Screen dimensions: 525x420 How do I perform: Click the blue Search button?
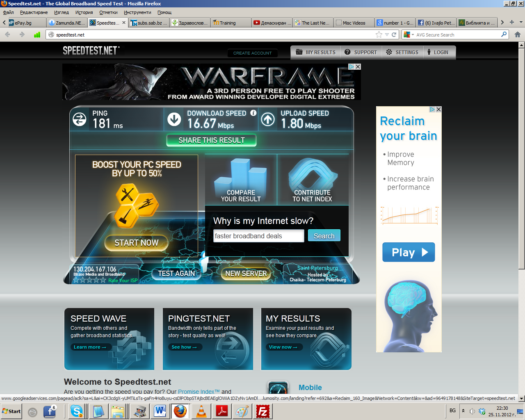point(324,236)
